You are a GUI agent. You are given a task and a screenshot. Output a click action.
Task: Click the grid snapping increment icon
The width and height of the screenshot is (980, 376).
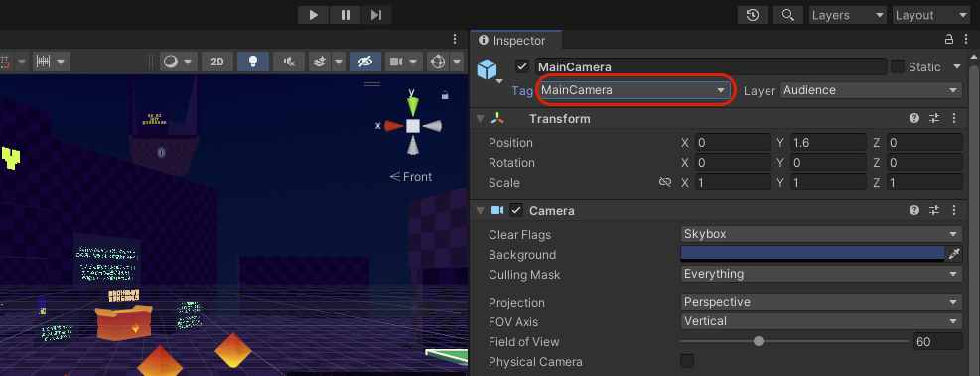(43, 62)
